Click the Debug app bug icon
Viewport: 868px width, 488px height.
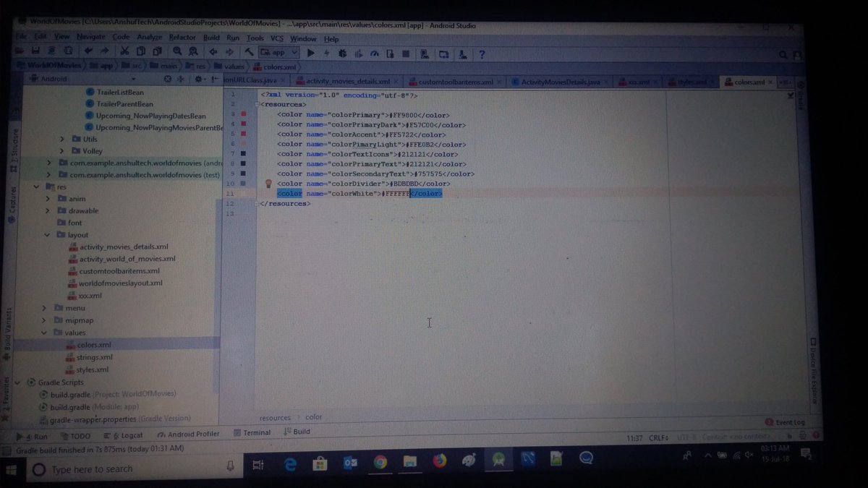pyautogui.click(x=343, y=53)
